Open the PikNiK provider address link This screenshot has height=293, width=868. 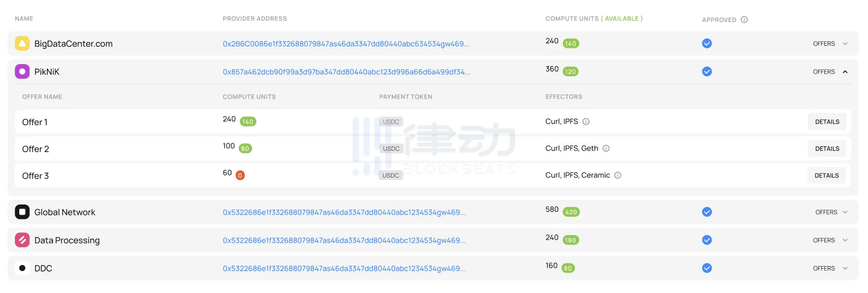click(x=346, y=72)
